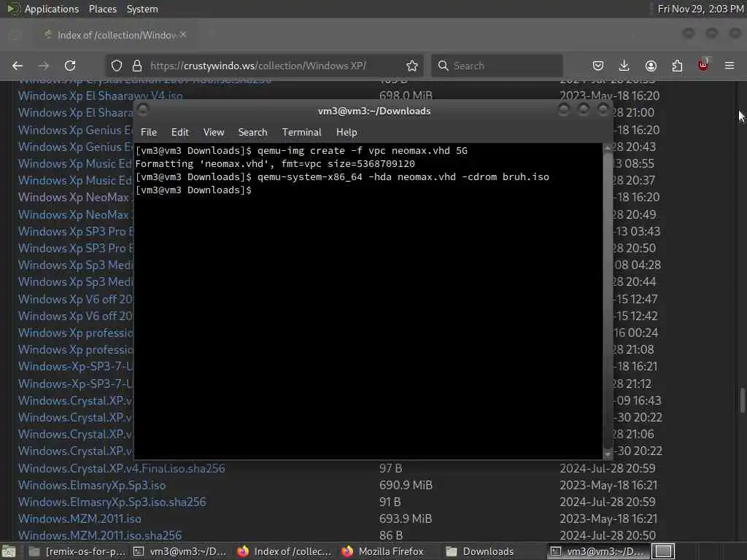Open the Terminal menu in the terminal window
747x560 pixels.
[301, 133]
